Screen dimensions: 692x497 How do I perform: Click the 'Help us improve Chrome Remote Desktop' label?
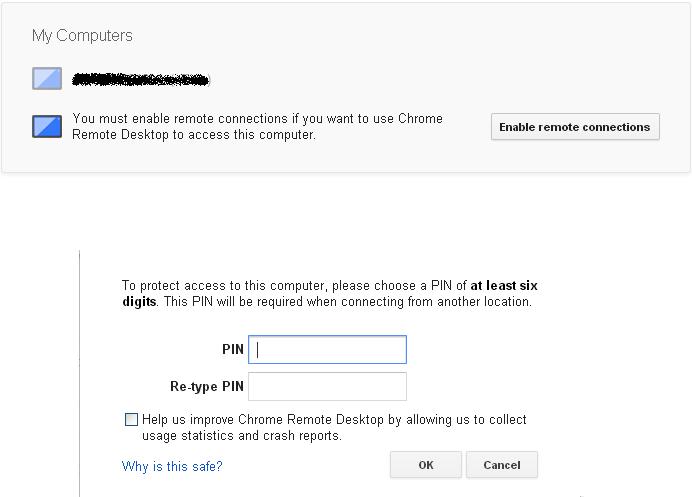334,420
